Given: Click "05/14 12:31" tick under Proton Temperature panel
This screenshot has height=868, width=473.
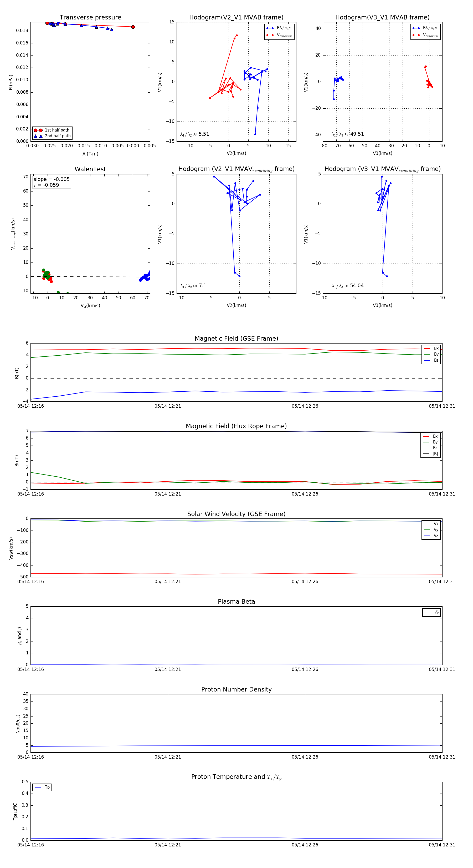Looking at the screenshot, I should click(442, 845).
